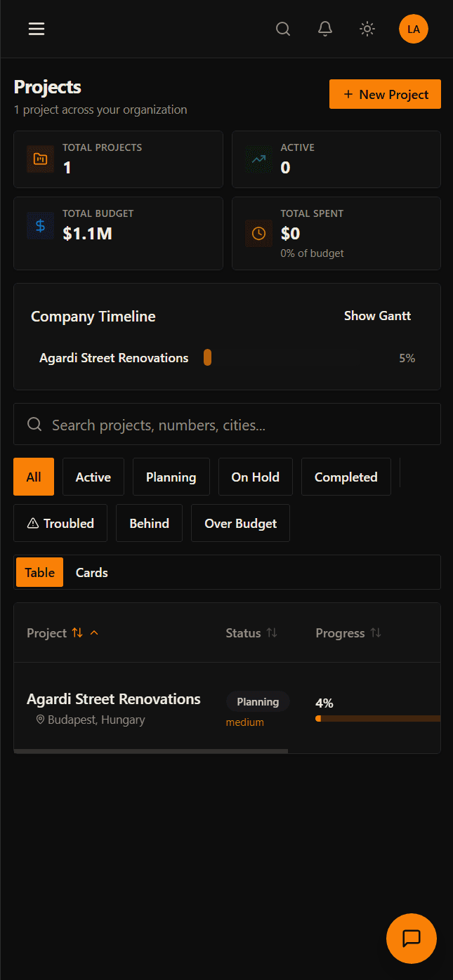Click the Agardi Street Renovations progress bar
The height and width of the screenshot is (980, 453).
pyautogui.click(x=377, y=718)
